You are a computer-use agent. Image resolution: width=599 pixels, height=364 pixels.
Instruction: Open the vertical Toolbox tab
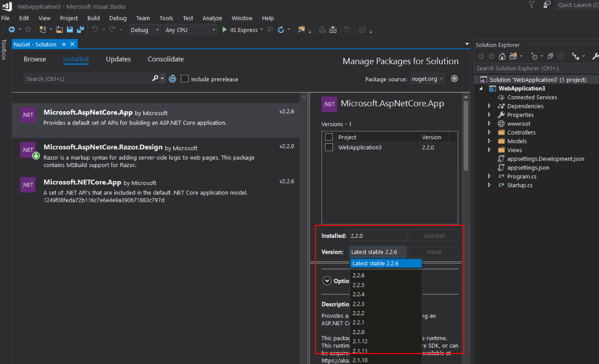pos(3,49)
